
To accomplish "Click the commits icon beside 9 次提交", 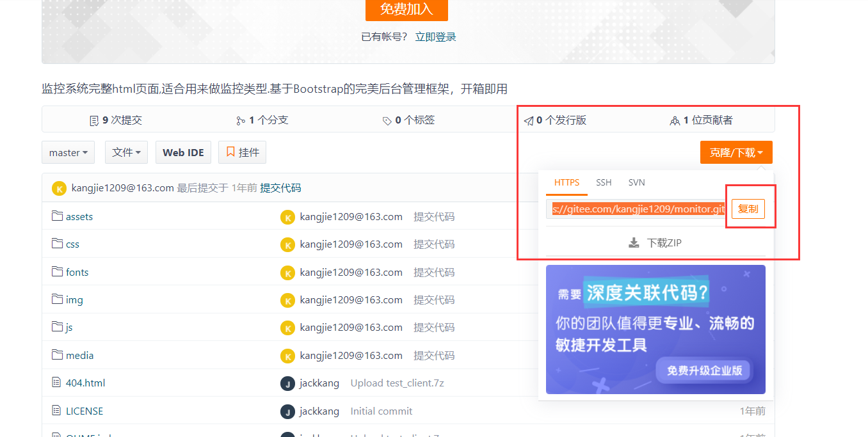I will coord(95,120).
